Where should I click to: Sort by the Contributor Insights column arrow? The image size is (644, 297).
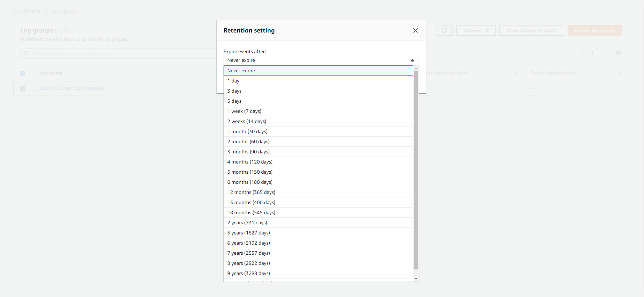(x=515, y=73)
